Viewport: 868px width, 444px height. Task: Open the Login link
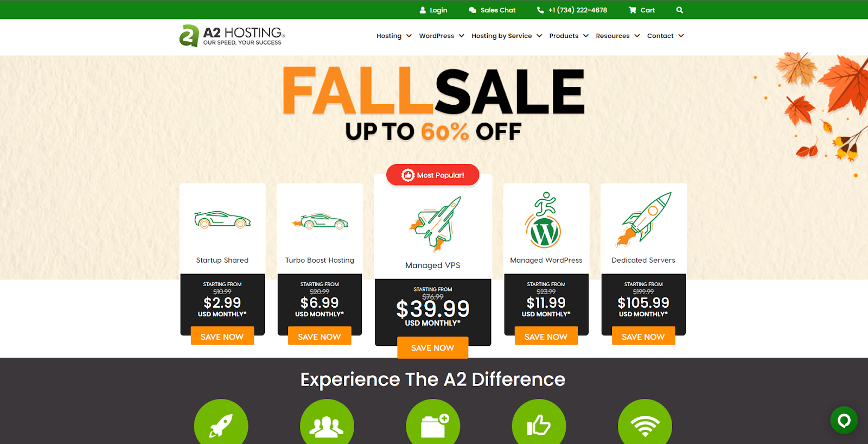(433, 10)
